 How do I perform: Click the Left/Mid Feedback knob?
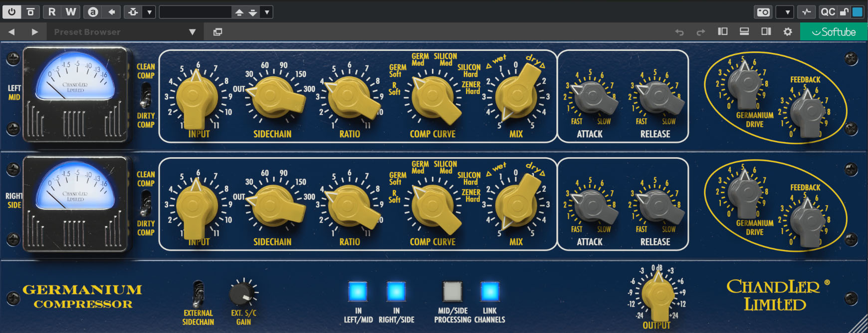click(808, 112)
